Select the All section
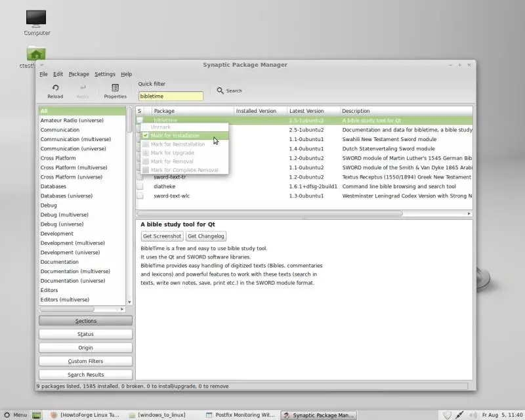 (82, 111)
